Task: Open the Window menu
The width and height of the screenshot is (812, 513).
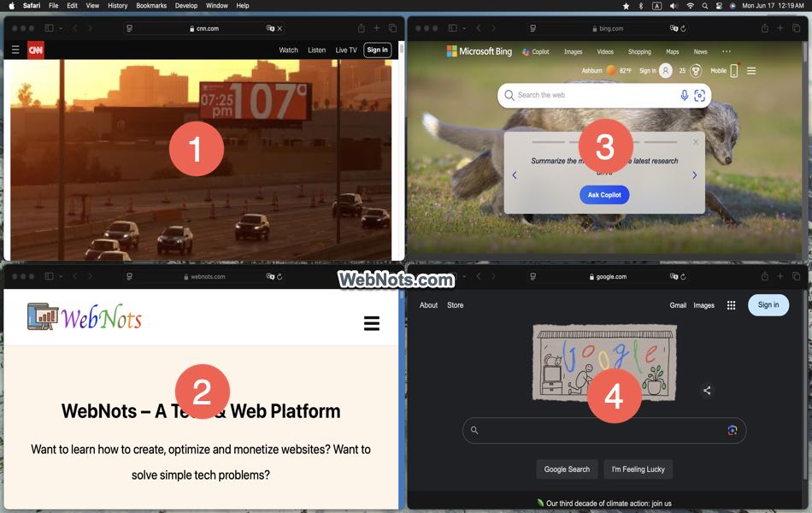Action: [216, 6]
